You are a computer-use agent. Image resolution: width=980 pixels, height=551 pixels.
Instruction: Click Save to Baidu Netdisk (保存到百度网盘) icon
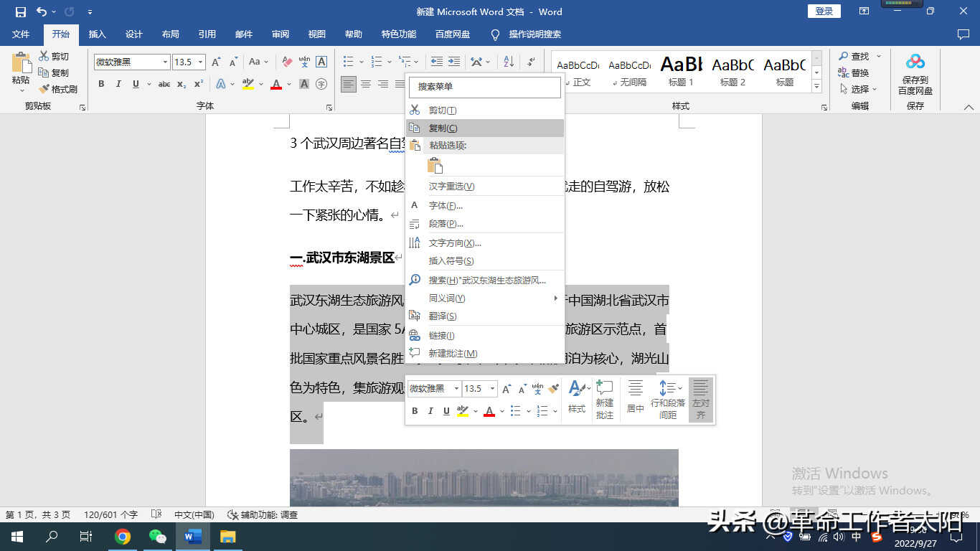[x=915, y=74]
